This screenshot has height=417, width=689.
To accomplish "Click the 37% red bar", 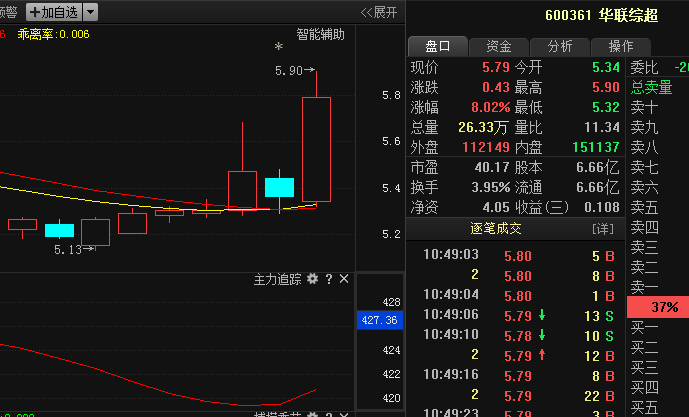I will pyautogui.click(x=658, y=307).
